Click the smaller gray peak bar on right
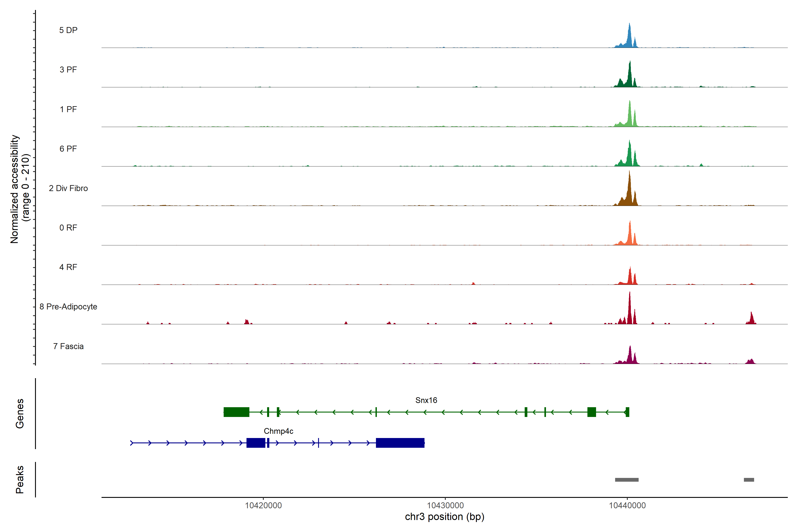Image resolution: width=798 pixels, height=532 pixels. [x=749, y=480]
